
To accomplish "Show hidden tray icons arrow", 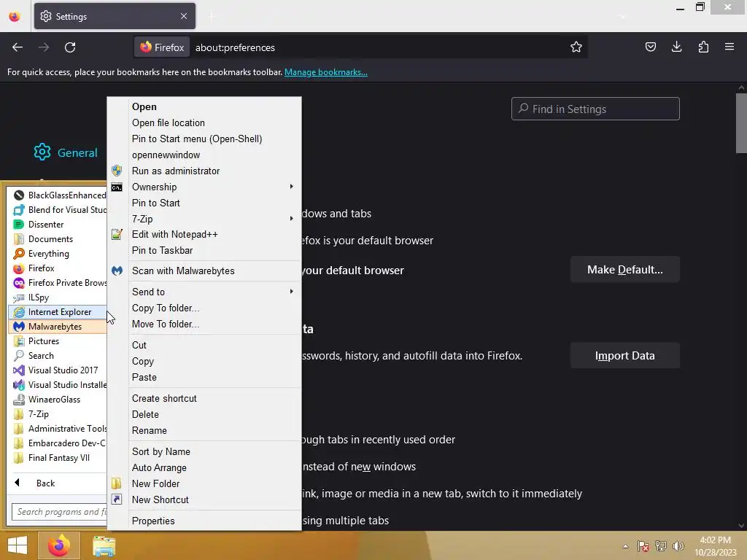I will (x=625, y=546).
